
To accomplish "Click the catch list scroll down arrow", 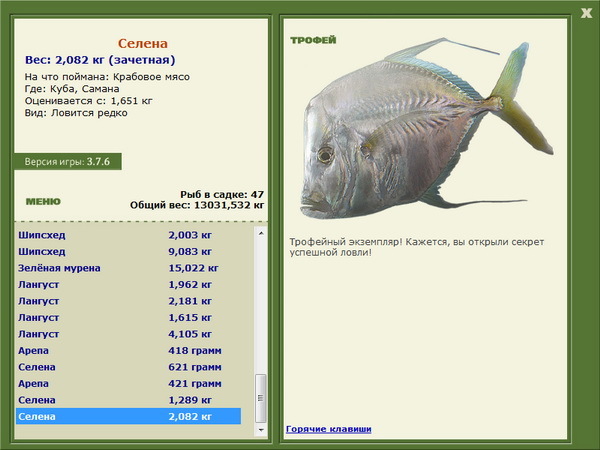I will [x=261, y=430].
